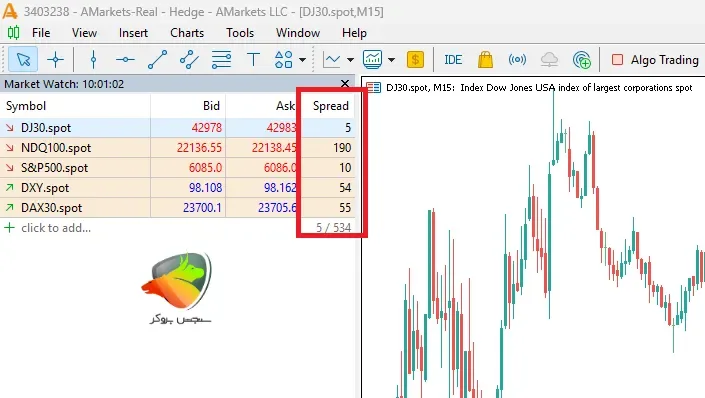Open the IDE editor

453,60
